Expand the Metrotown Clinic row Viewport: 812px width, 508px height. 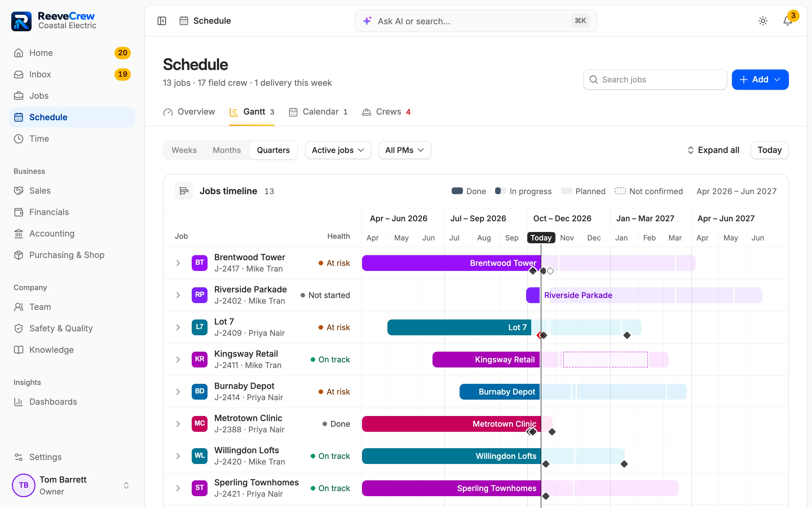[x=178, y=424]
